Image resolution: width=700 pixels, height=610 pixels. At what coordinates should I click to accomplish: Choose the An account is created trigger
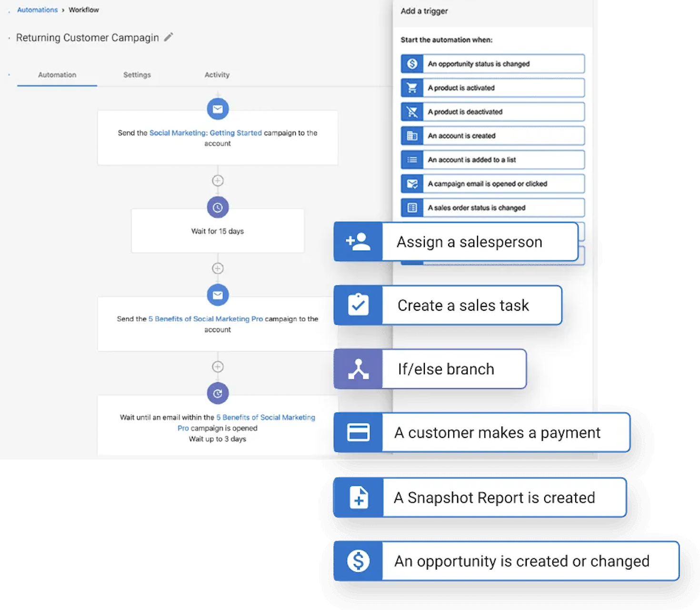click(502, 136)
